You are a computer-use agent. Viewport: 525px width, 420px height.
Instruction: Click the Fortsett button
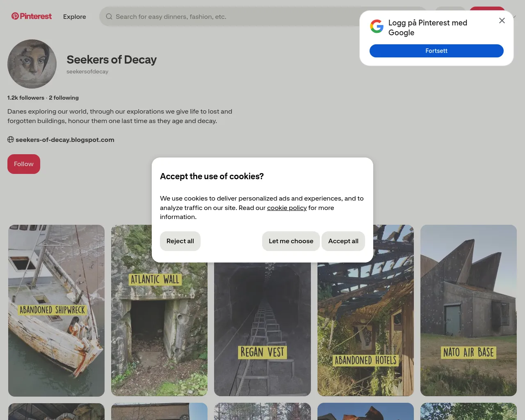pyautogui.click(x=436, y=51)
